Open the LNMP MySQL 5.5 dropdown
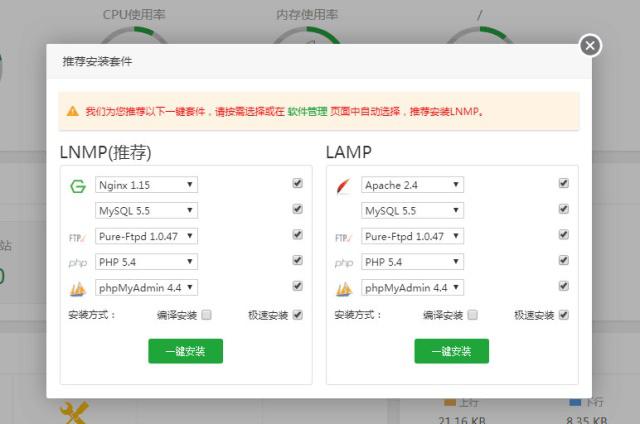 [146, 211]
